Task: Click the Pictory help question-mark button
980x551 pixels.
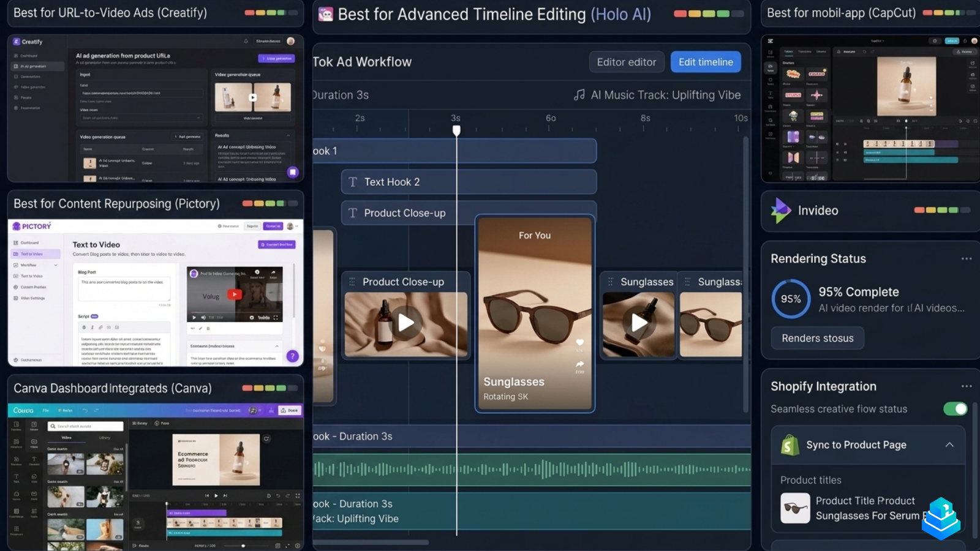Action: pyautogui.click(x=293, y=356)
